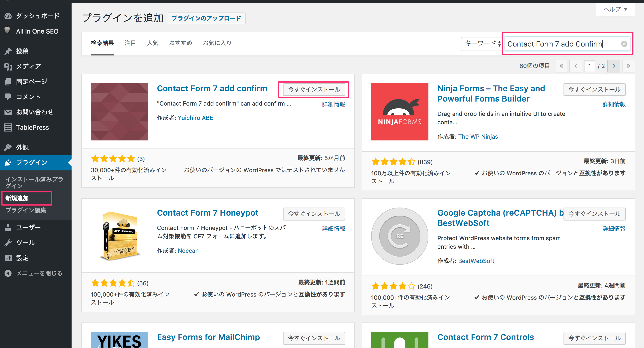Click the プラグインのアップロード button
Viewport: 644px width, 348px height.
206,18
